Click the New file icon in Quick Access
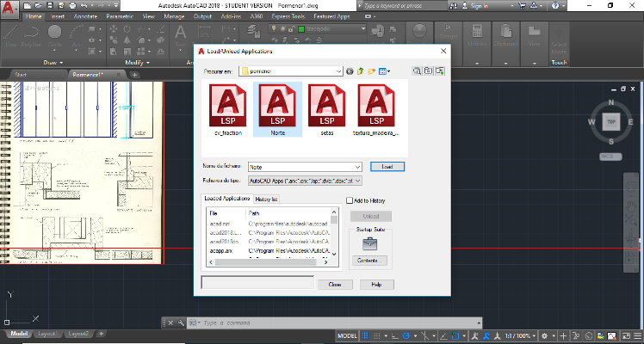The image size is (644, 344). [x=27, y=6]
